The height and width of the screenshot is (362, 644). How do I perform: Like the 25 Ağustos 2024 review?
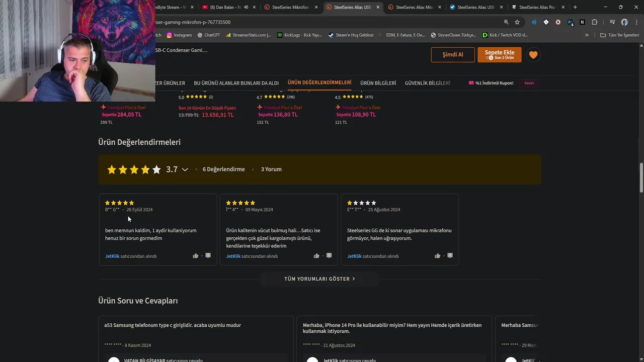point(437,256)
